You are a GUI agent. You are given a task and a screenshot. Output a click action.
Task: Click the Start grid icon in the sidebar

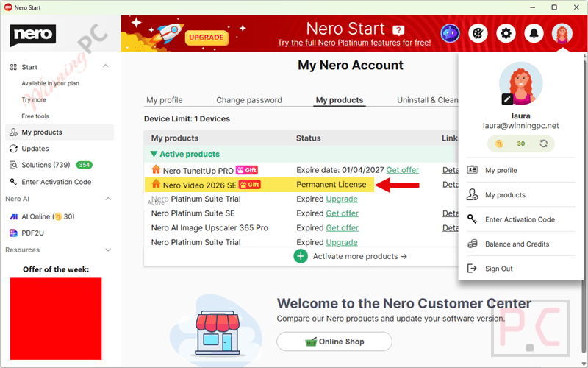coord(13,67)
